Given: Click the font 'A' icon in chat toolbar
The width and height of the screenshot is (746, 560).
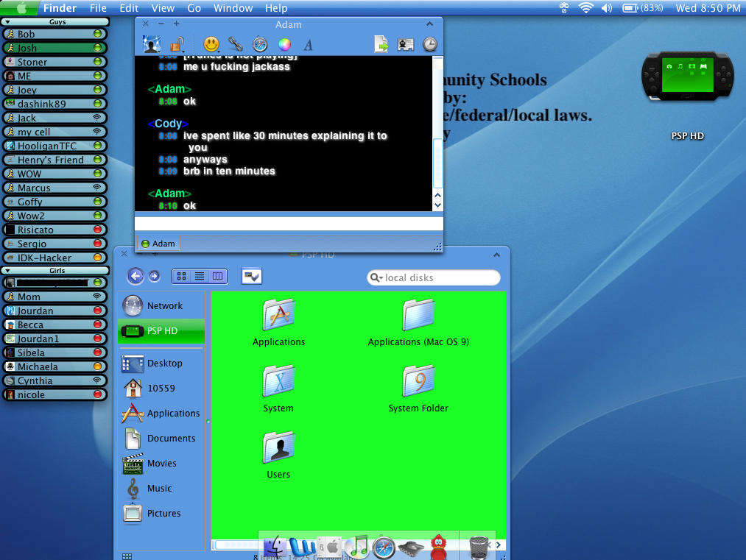Looking at the screenshot, I should 309,45.
